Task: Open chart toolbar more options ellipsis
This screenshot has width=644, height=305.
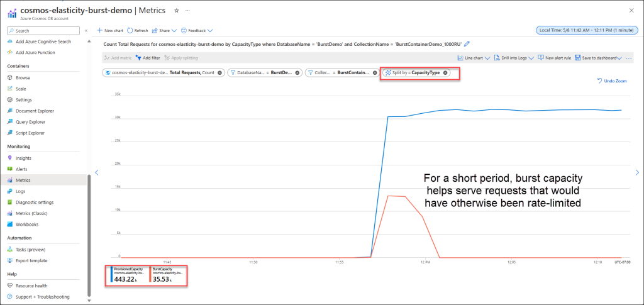Action: click(x=629, y=58)
